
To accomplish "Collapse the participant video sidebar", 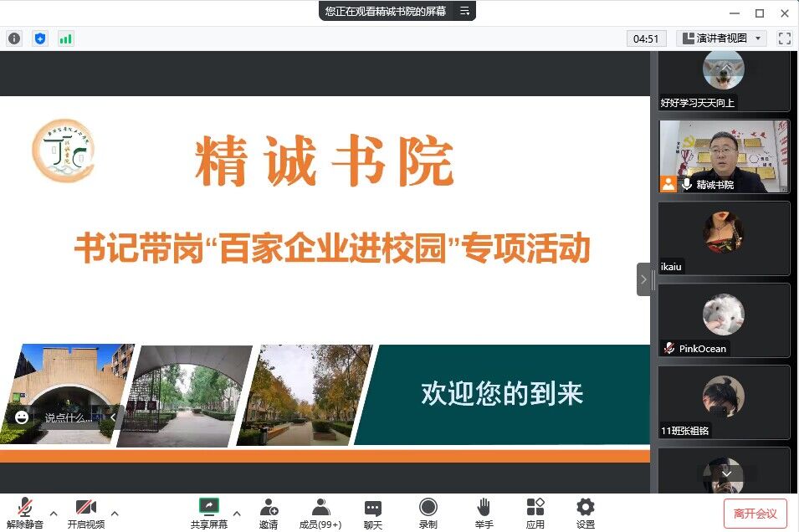I will [x=643, y=279].
